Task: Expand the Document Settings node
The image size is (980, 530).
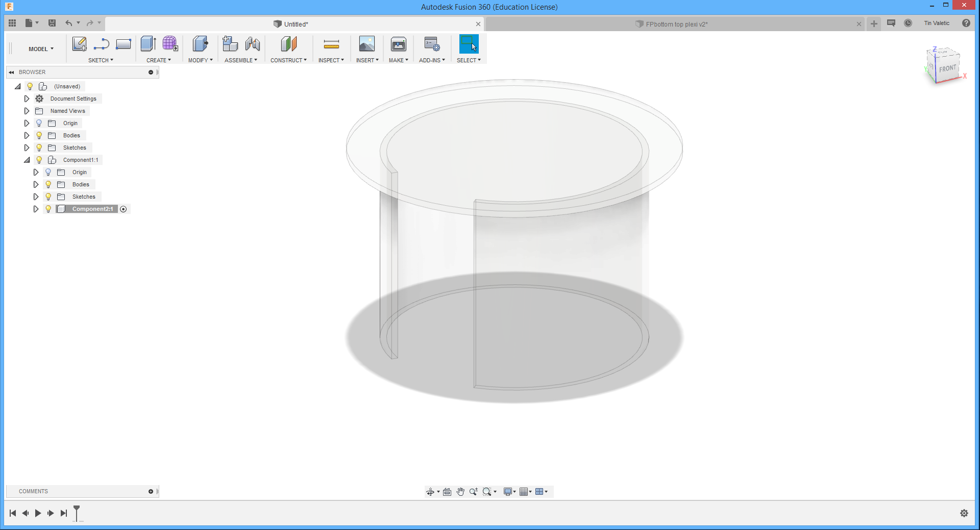Action: coord(27,99)
